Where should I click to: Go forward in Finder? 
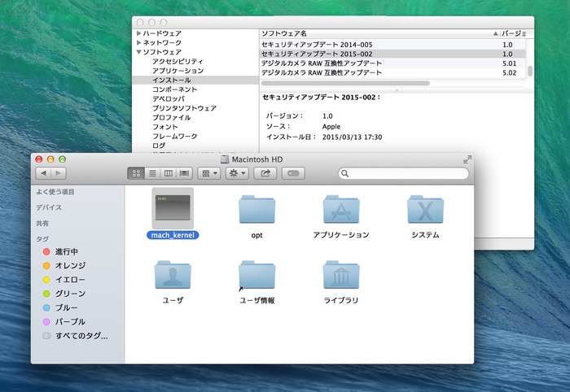pyautogui.click(x=59, y=173)
